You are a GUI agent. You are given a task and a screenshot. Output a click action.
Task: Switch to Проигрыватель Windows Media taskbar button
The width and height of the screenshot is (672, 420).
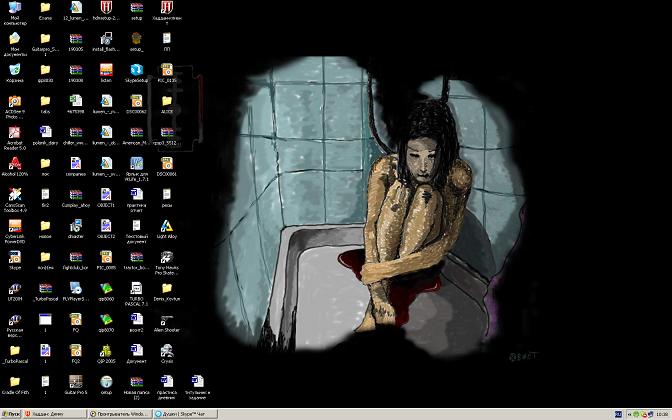tap(119, 414)
